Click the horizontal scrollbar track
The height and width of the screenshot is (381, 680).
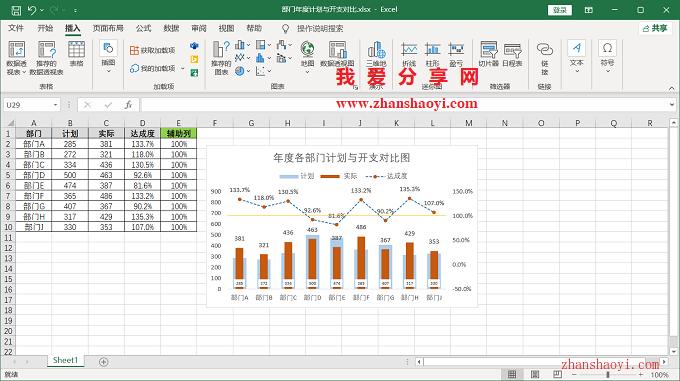point(541,361)
